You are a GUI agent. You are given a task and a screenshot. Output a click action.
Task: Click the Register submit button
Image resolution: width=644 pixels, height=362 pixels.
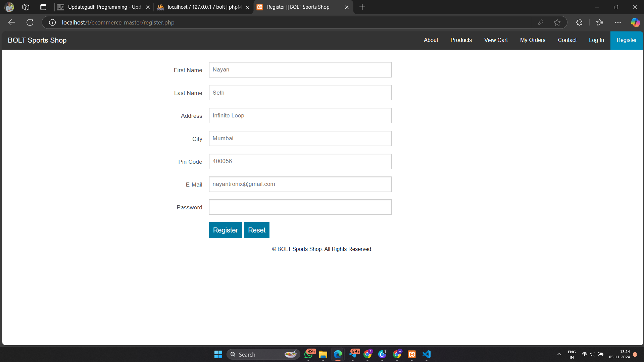point(225,230)
